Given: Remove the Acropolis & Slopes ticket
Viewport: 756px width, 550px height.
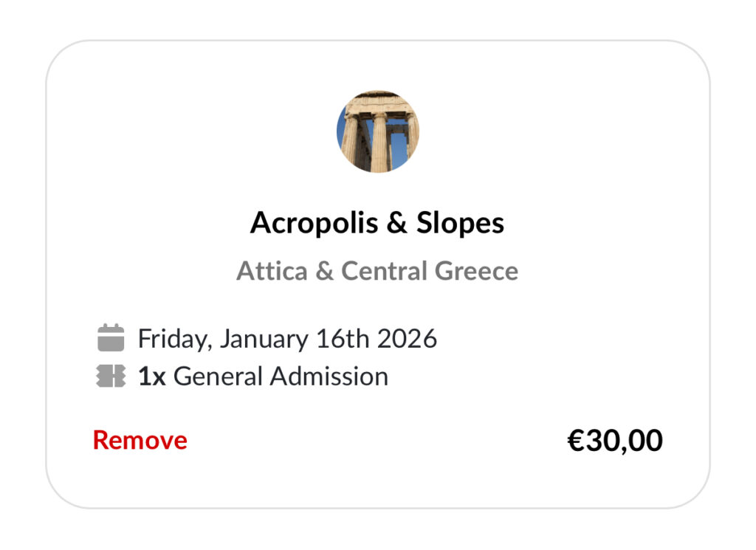Looking at the screenshot, I should 140,440.
